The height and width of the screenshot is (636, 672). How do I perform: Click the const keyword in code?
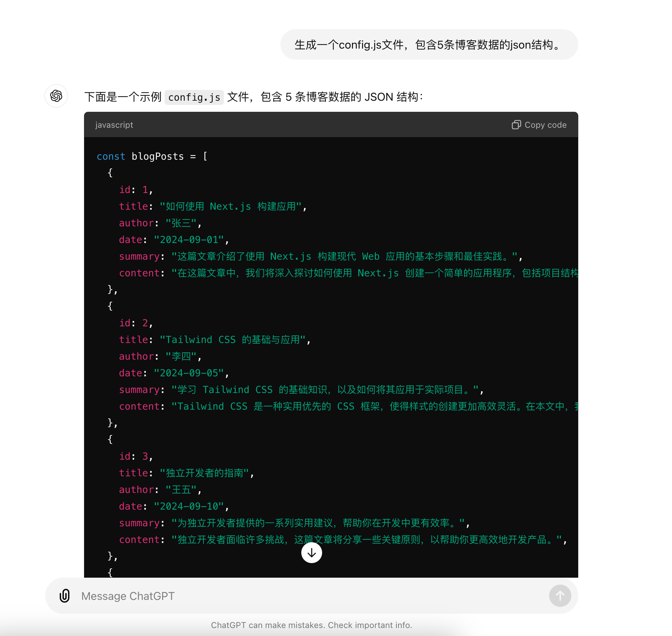(x=111, y=157)
